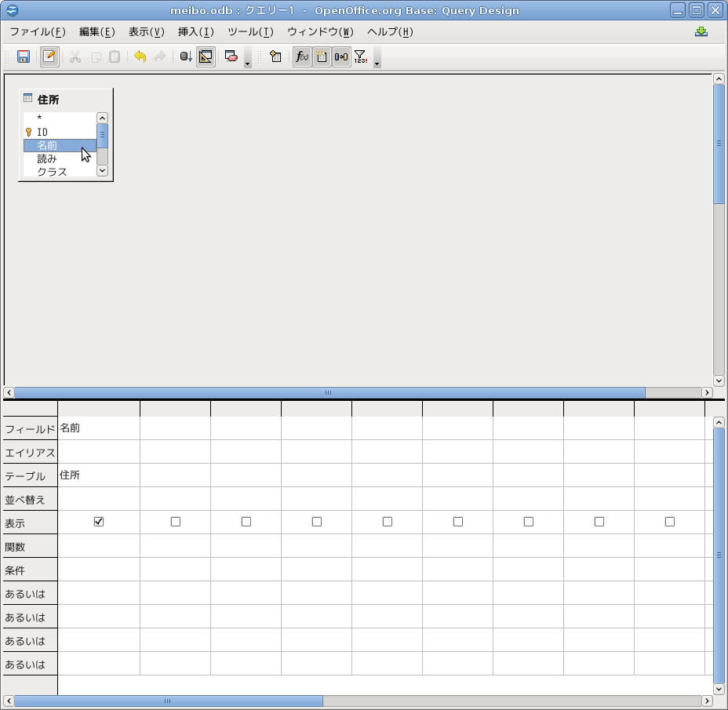728x710 pixels.
Task: Toggle the Table Name row icon
Action: pos(322,56)
